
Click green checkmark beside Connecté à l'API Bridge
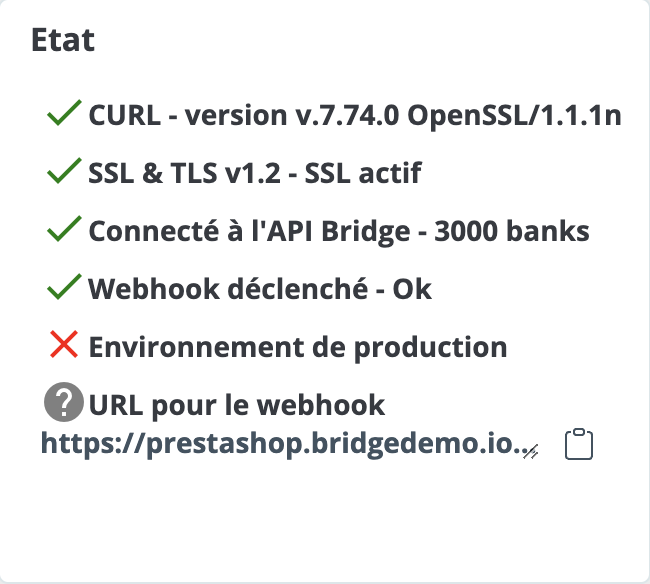click(x=64, y=229)
